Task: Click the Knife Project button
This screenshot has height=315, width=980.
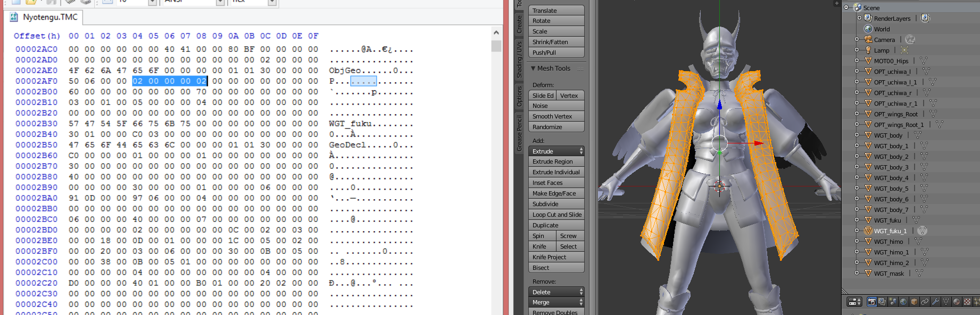Action: [557, 257]
